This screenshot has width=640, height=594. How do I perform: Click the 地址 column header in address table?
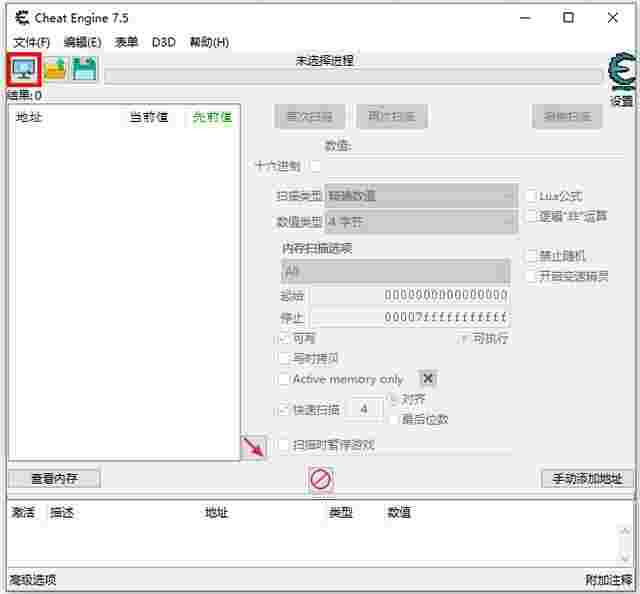(216, 512)
